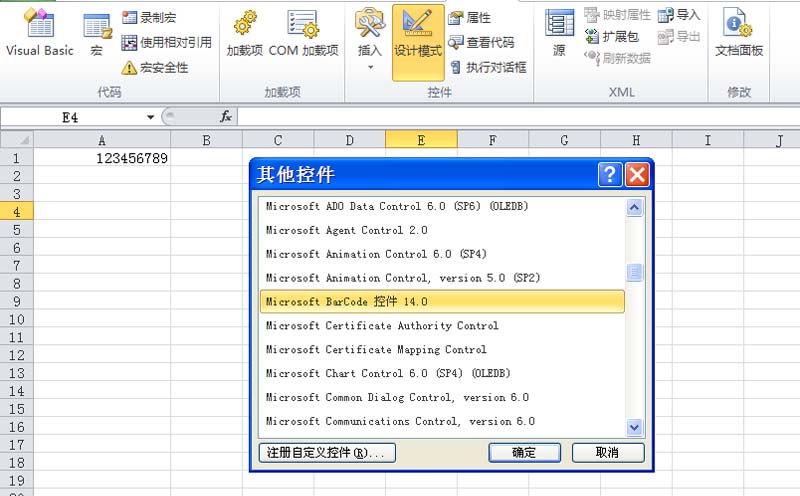Select Microsoft Common Dialog Control, version 6.0
This screenshot has width=800, height=496.
tap(442, 397)
